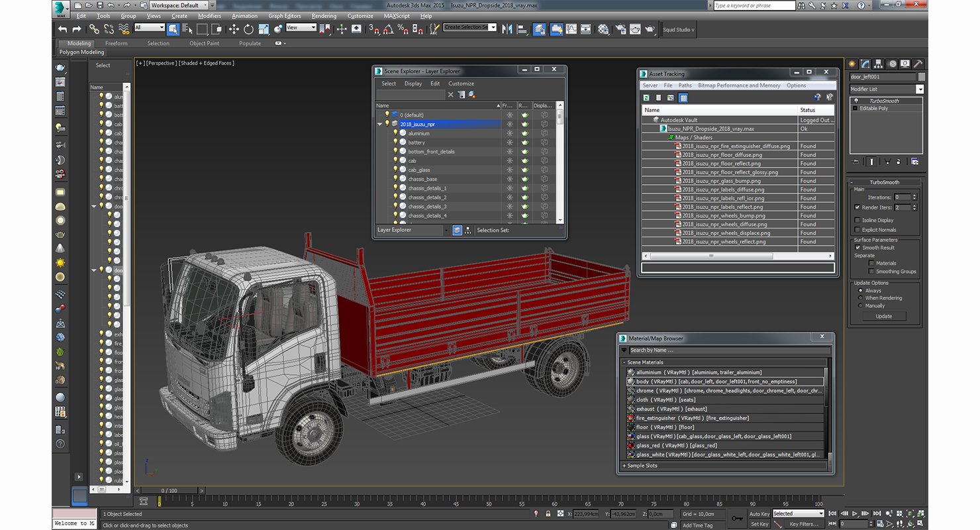
Task: Toggle the Angle Snap icon
Action: [x=389, y=29]
